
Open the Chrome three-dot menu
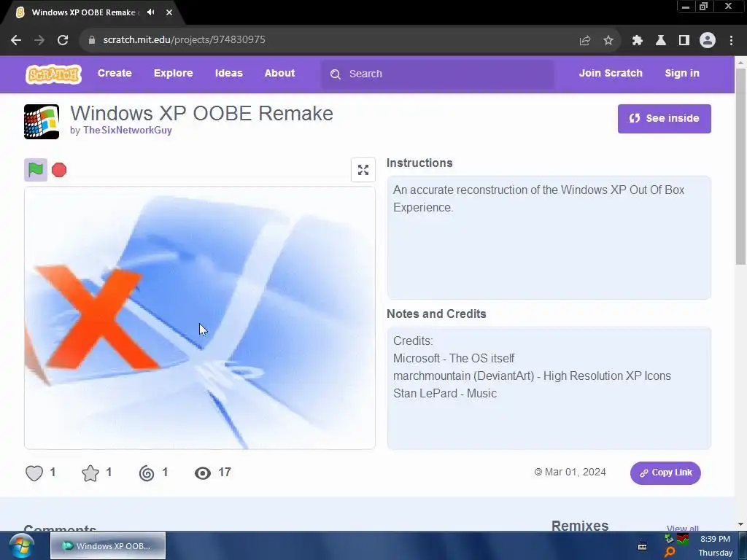[731, 41]
